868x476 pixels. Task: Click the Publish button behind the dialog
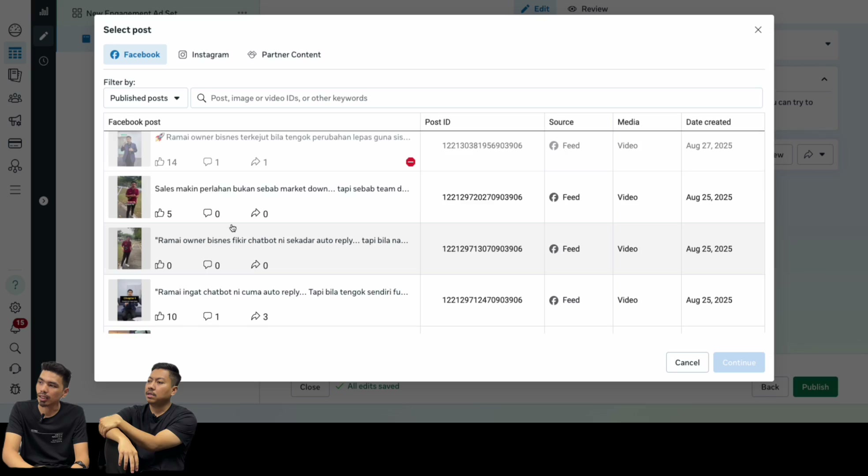[x=815, y=387]
